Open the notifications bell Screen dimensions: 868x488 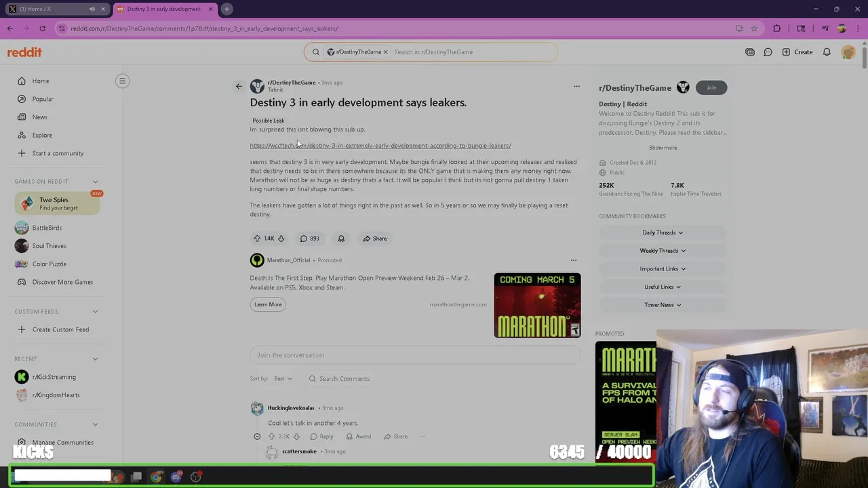click(x=827, y=52)
